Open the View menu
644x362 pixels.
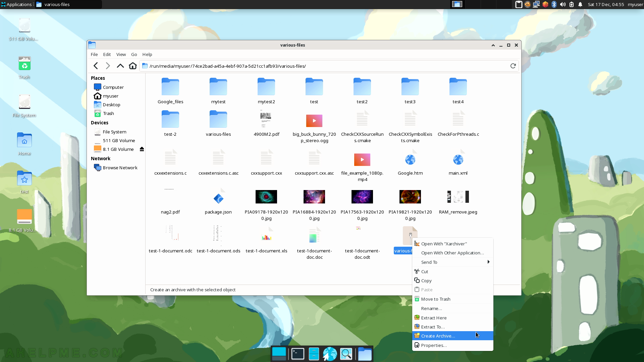pos(121,54)
